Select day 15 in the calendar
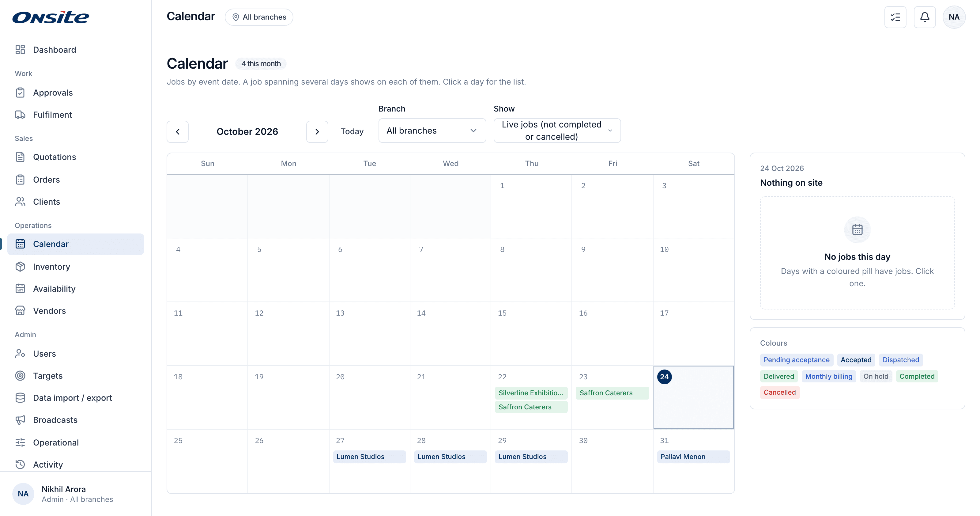980x516 pixels. [531, 334]
